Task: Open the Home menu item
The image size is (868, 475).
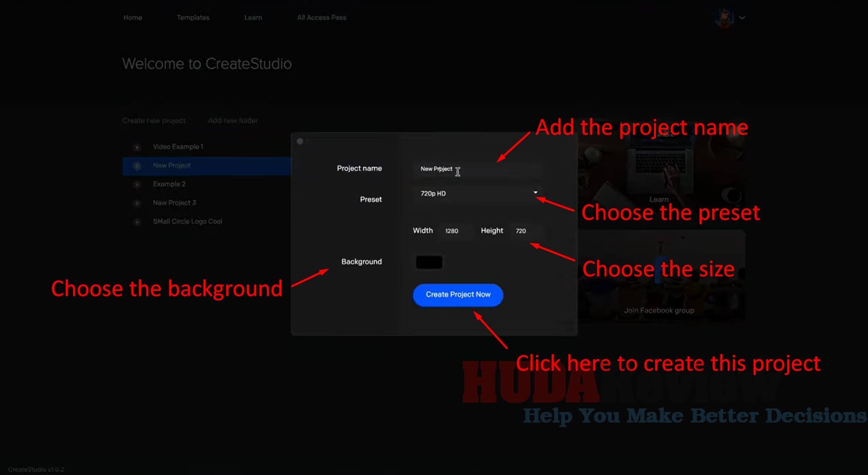Action: 133,18
